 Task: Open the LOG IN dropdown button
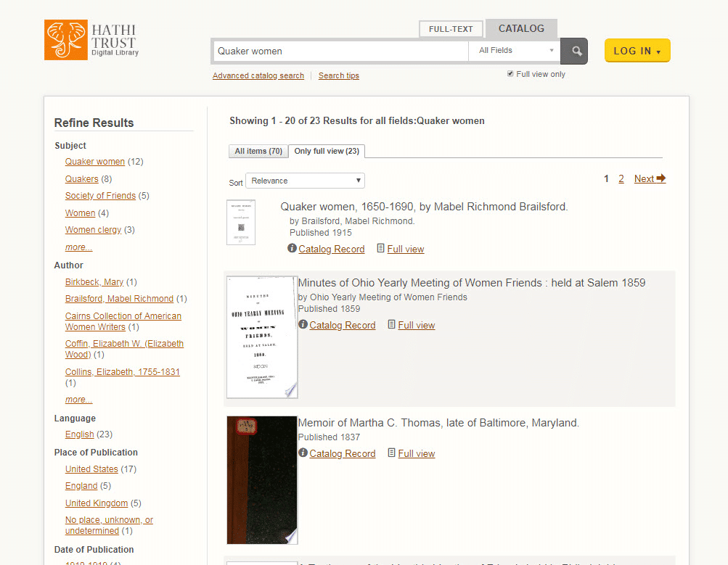click(x=637, y=51)
